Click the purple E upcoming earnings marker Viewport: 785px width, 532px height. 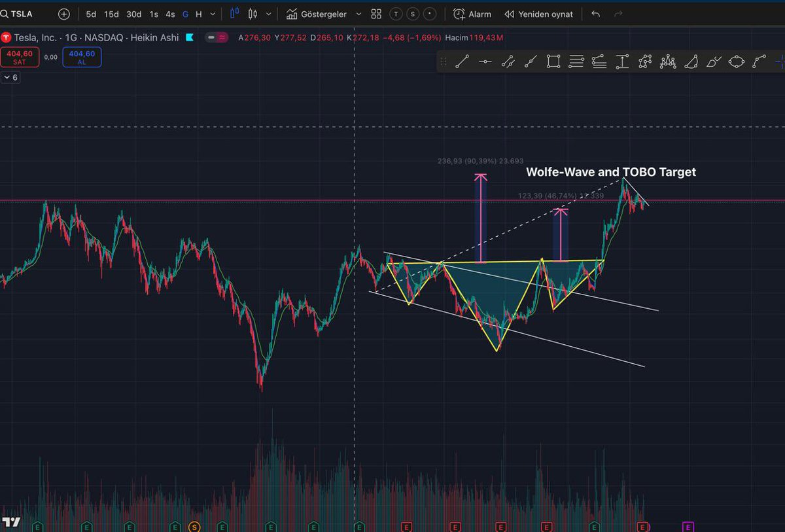pos(688,526)
